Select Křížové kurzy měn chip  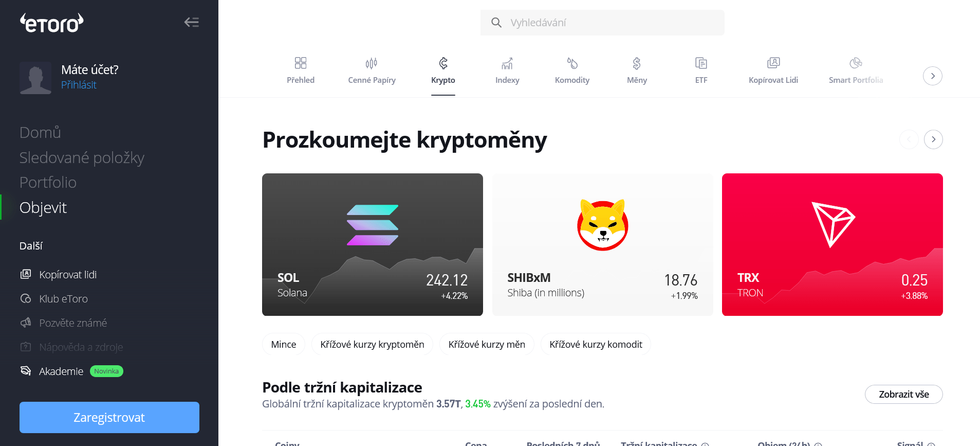click(x=487, y=344)
